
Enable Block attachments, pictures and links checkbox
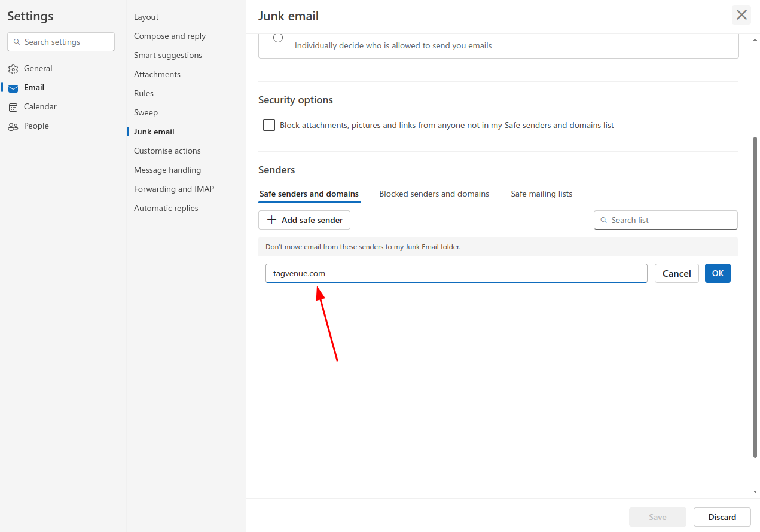tap(269, 125)
